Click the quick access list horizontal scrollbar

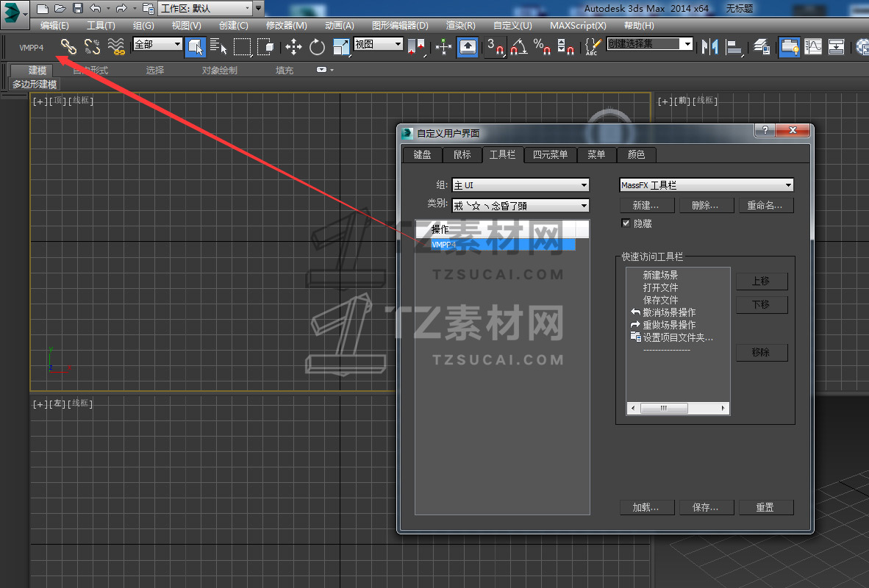coord(678,409)
